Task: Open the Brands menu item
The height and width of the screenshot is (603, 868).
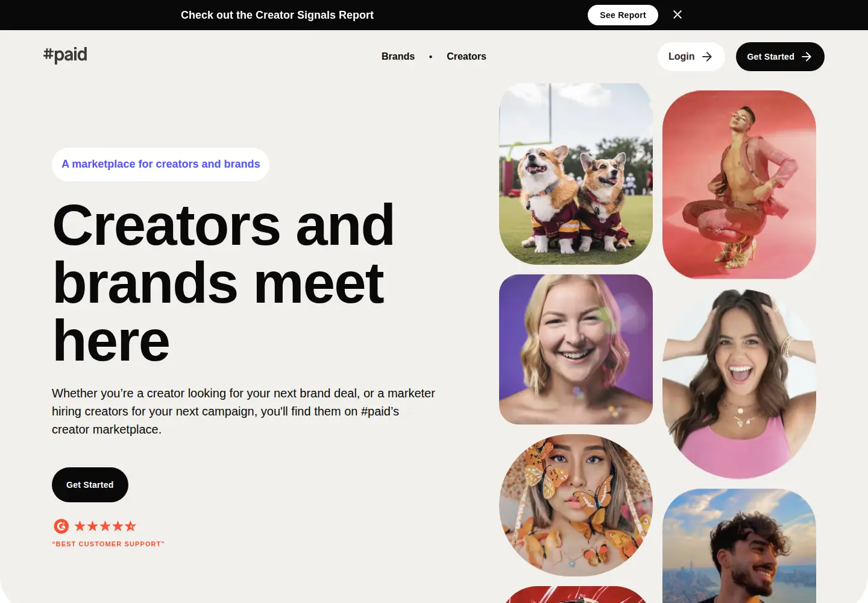Action: (398, 56)
